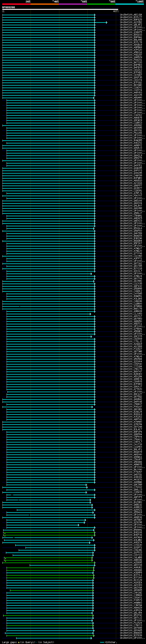Click the cyan ~100% identity legend bar
The height and width of the screenshot is (644, 146).
(130, 4)
